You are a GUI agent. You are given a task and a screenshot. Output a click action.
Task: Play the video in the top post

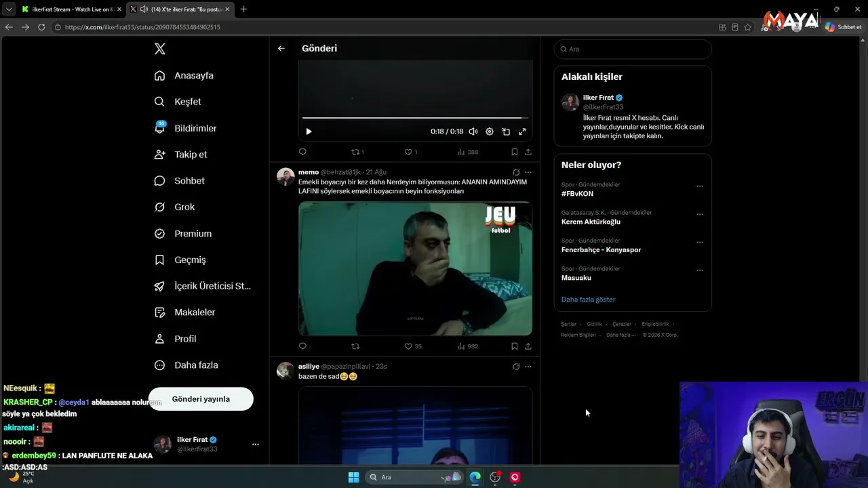[x=309, y=131]
